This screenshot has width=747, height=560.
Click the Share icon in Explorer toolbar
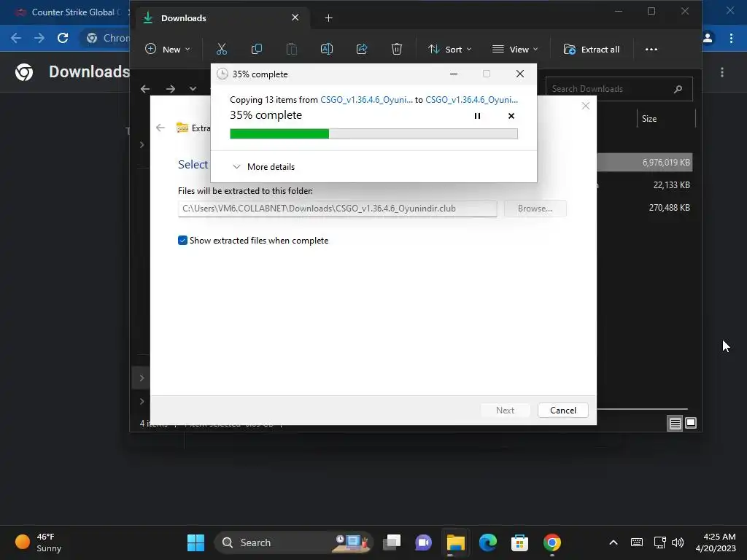(362, 49)
